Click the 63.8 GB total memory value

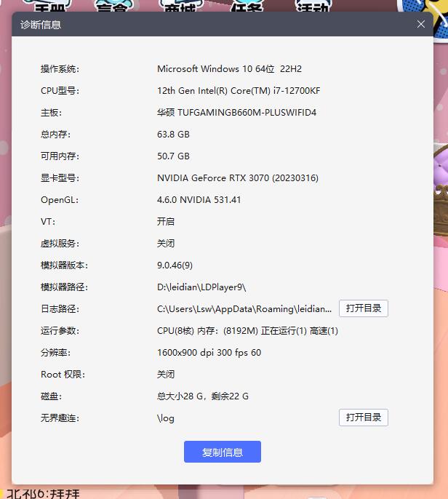173,135
